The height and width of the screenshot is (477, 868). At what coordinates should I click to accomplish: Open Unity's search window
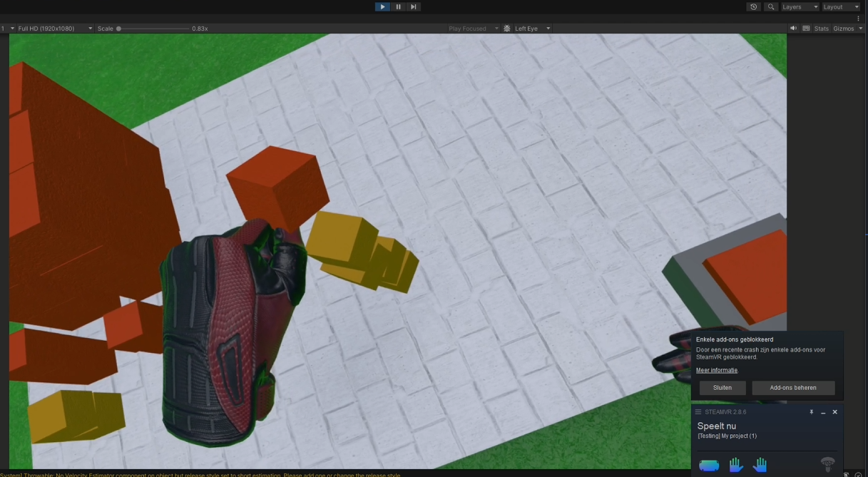click(771, 6)
